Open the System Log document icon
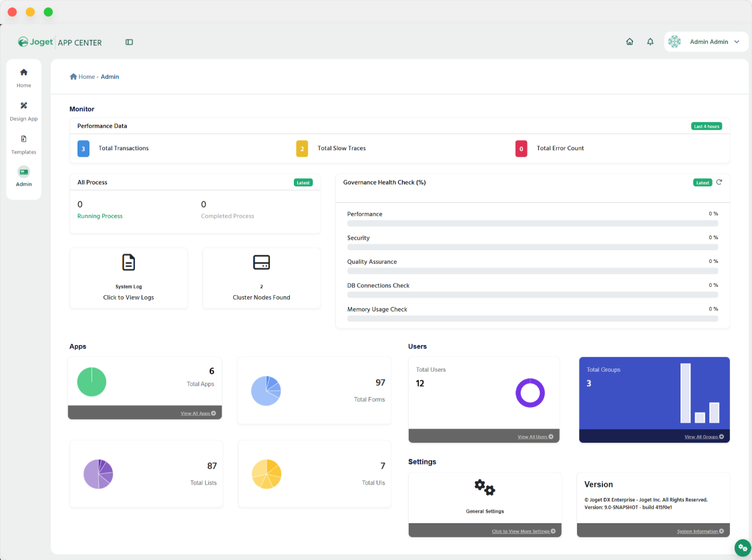752x560 pixels. point(128,262)
